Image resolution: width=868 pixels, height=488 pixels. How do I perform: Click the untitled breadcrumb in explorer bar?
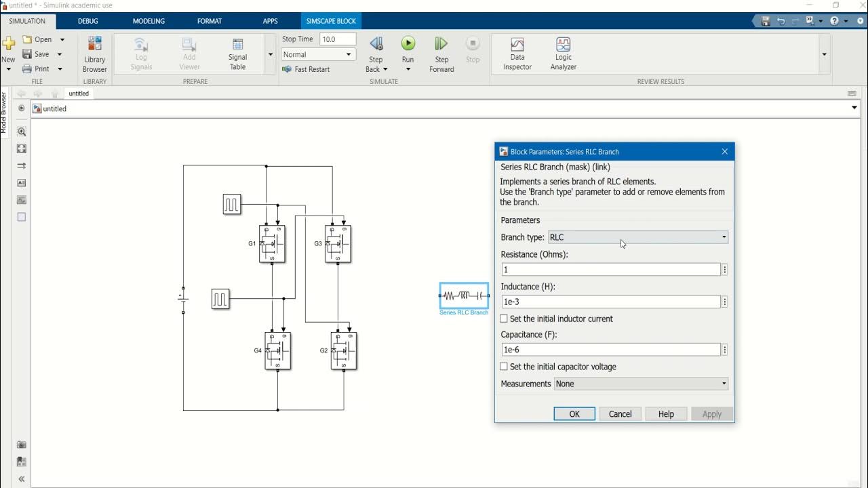[x=55, y=108]
